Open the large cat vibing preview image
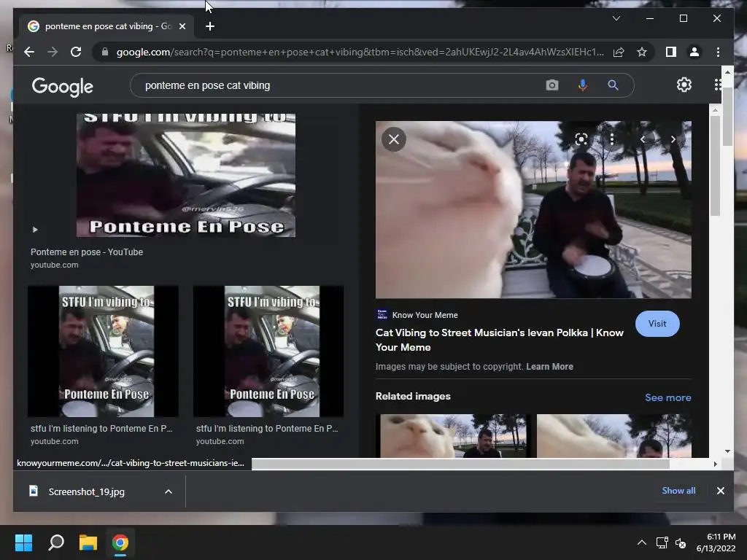Image resolution: width=747 pixels, height=560 pixels. 533,209
